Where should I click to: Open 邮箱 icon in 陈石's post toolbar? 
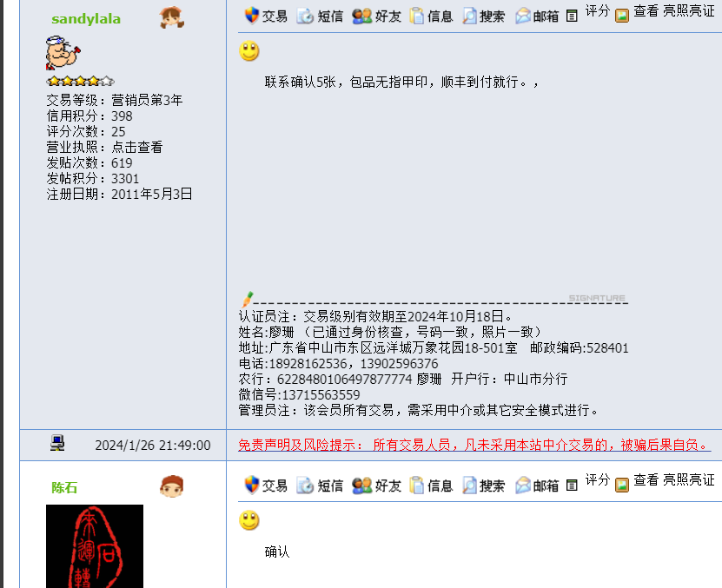[523, 486]
